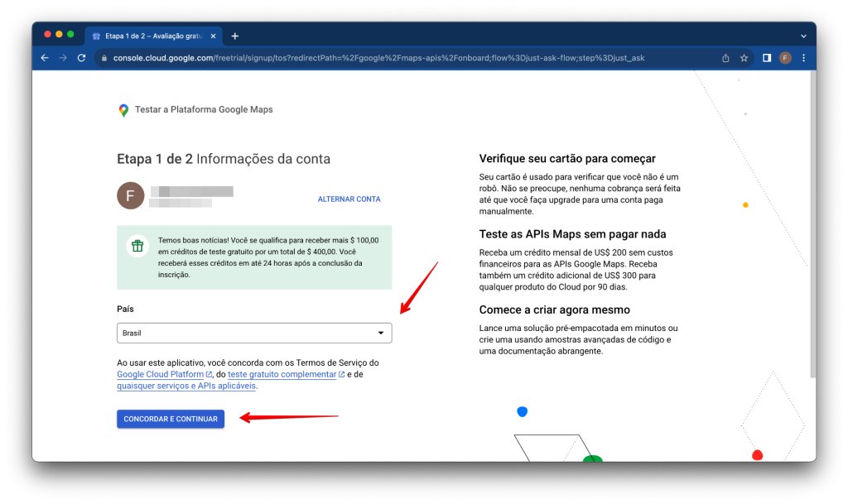The image size is (848, 504).
Task: Click the lock icon in the address bar
Action: [x=104, y=58]
